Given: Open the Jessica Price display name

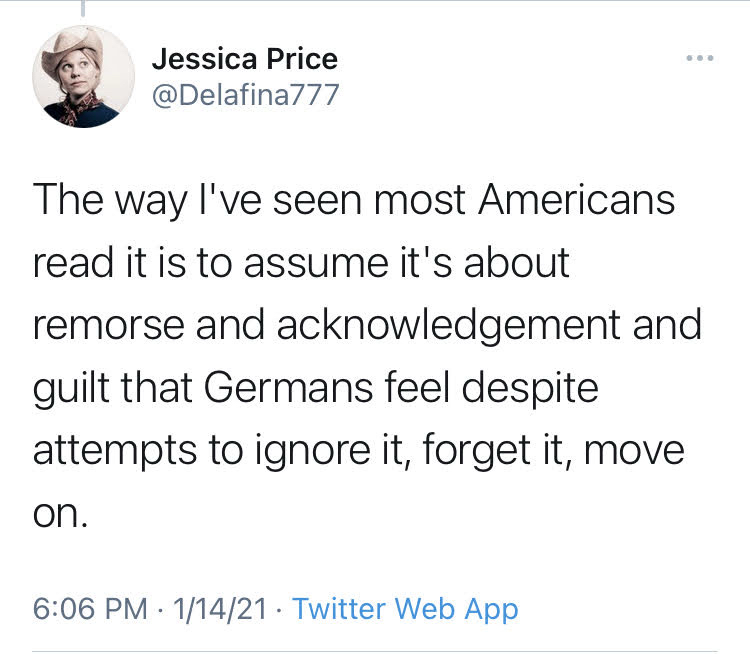Looking at the screenshot, I should pyautogui.click(x=245, y=59).
